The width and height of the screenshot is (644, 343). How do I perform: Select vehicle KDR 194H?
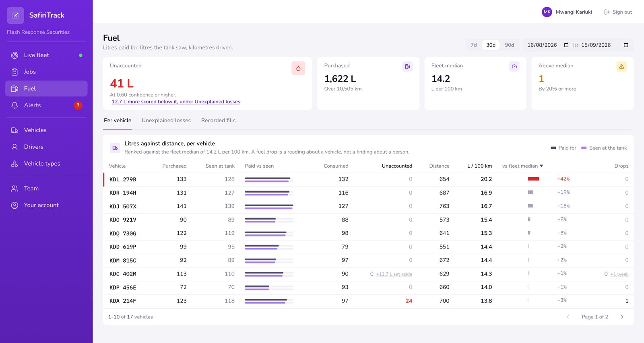123,193
